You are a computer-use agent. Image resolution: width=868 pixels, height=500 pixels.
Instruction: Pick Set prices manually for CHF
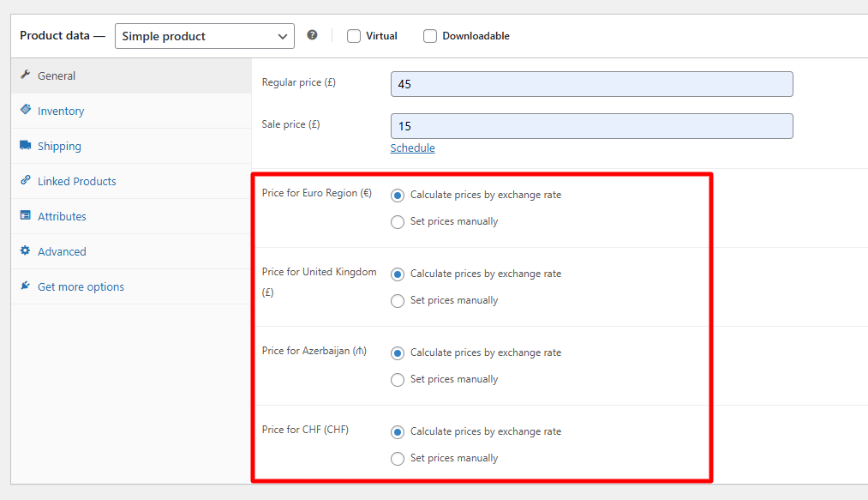(398, 459)
